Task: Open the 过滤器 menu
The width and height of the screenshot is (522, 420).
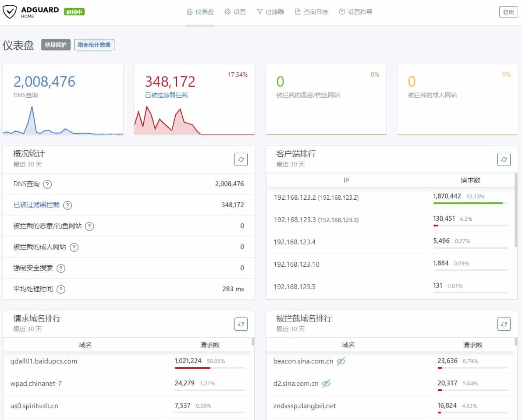Action: click(270, 12)
